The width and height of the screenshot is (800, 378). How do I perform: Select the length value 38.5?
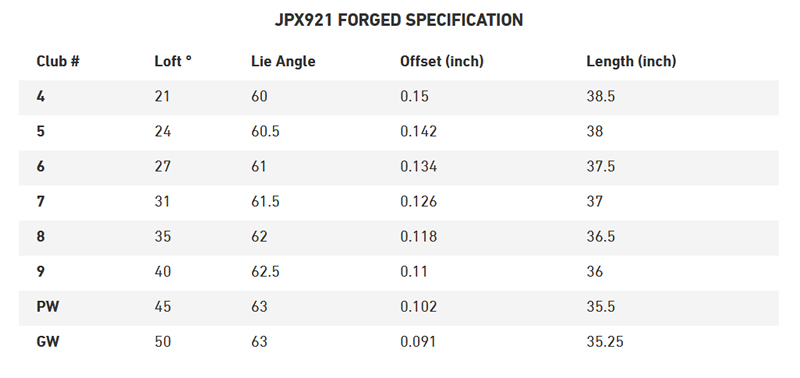point(601,96)
